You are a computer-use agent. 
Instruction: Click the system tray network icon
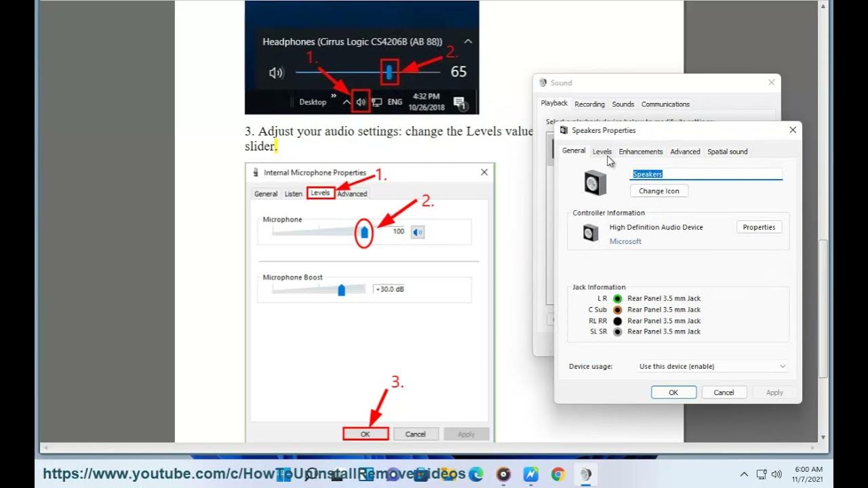tap(761, 474)
